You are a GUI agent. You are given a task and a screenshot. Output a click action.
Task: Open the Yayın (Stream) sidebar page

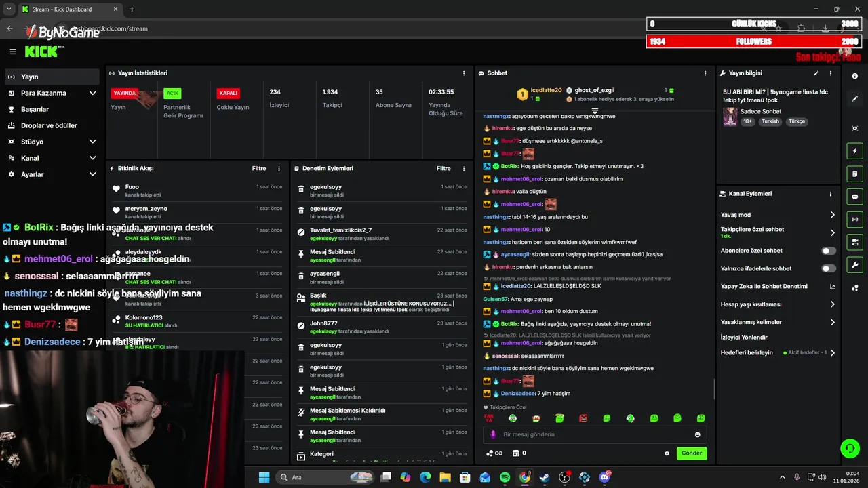pos(52,77)
